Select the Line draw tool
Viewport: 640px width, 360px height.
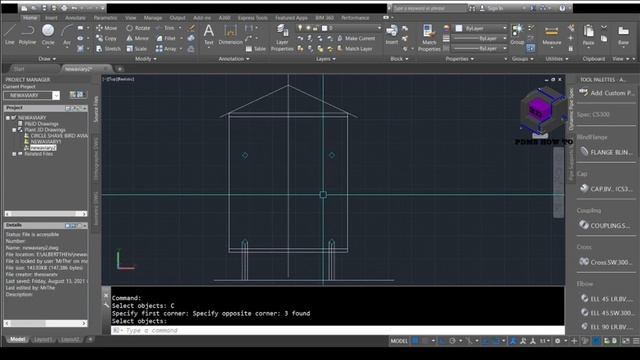click(10, 35)
